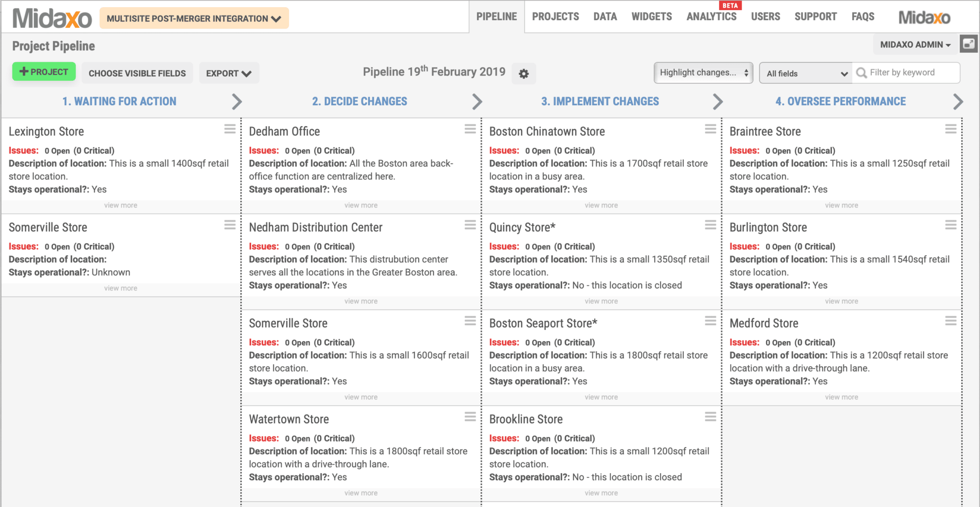Click the chevron after Oversee Performance
Screen dimensions: 980x507
(958, 101)
